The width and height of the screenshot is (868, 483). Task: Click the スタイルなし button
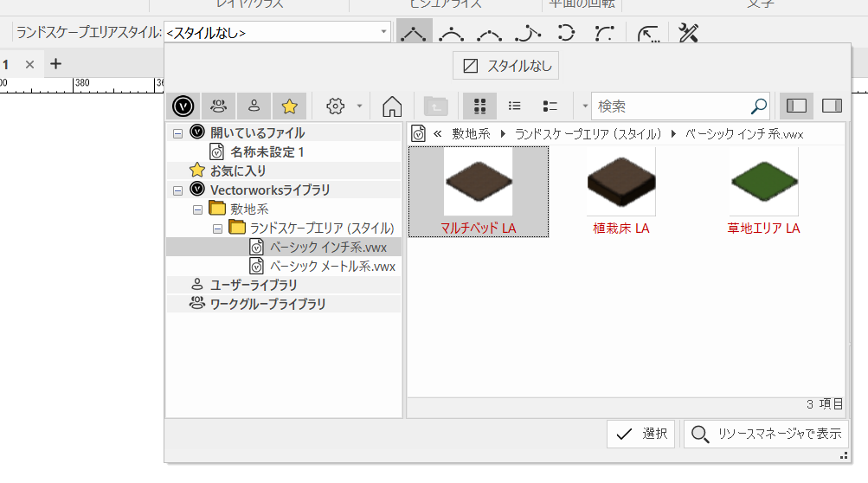506,66
